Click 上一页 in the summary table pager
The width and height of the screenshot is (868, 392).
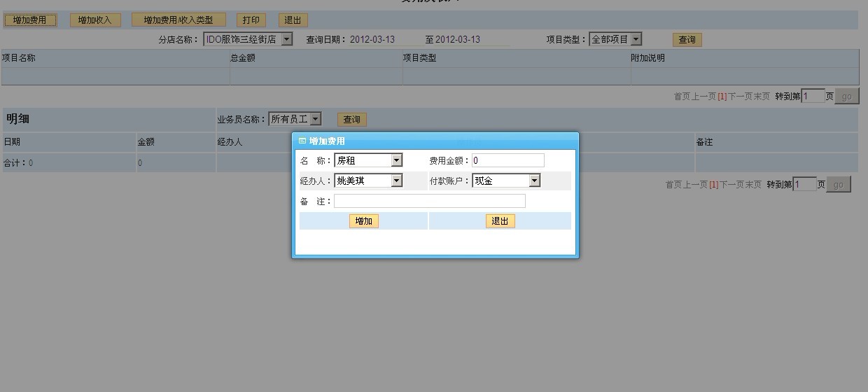point(703,97)
